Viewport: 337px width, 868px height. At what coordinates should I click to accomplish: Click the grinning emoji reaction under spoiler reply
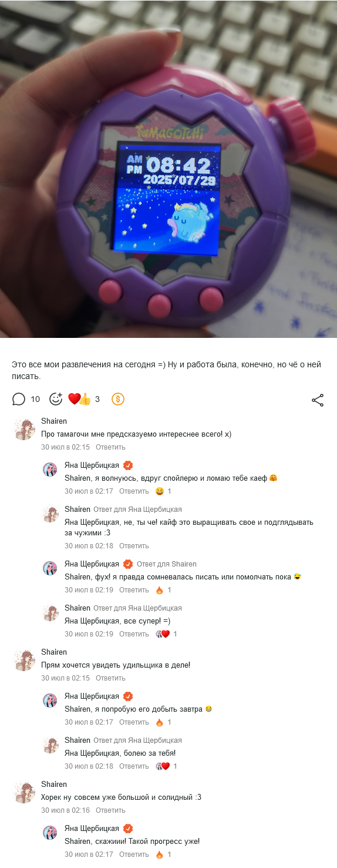pos(160,491)
